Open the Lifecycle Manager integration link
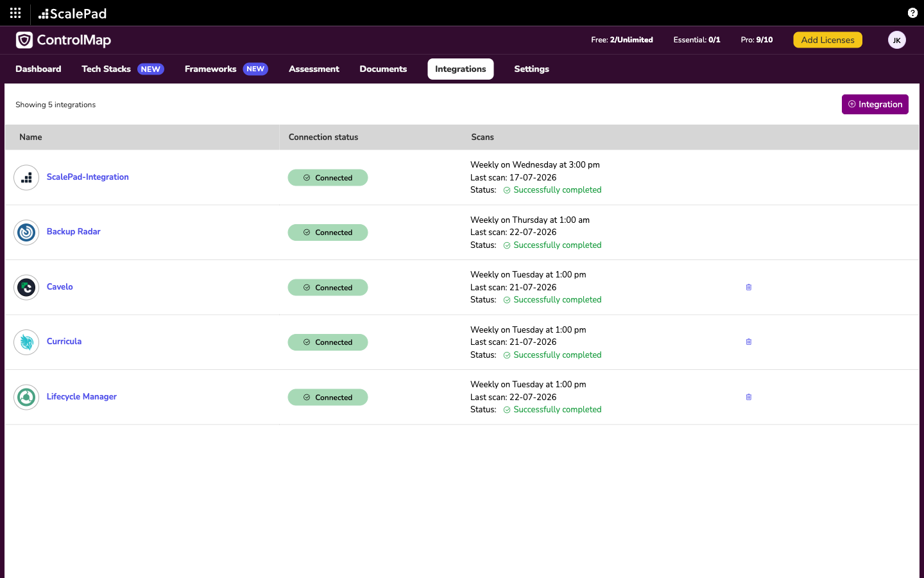 (x=81, y=397)
